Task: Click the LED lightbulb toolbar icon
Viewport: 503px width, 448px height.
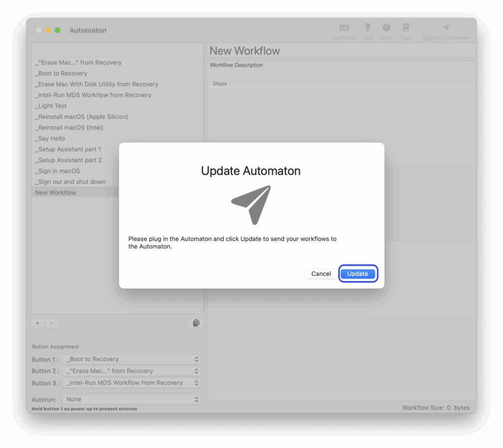Action: [x=367, y=27]
